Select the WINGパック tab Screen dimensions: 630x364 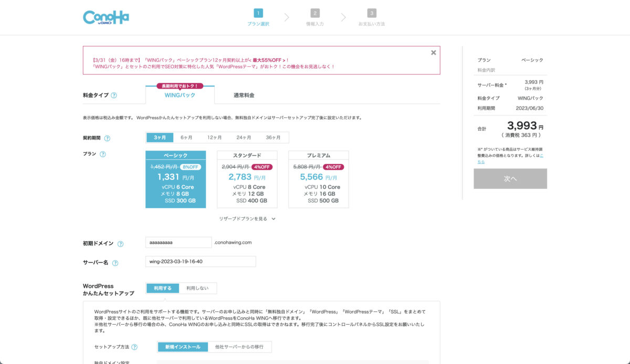pos(180,95)
